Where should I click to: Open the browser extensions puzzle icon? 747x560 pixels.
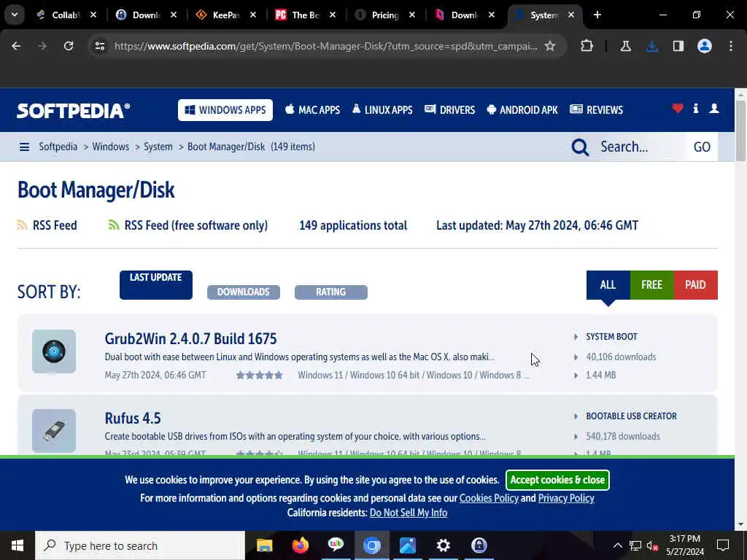[587, 46]
